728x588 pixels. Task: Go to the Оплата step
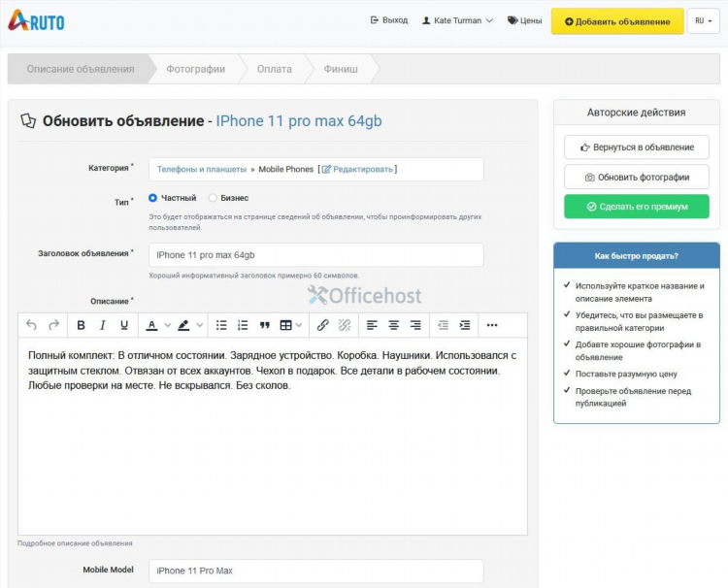tap(275, 69)
